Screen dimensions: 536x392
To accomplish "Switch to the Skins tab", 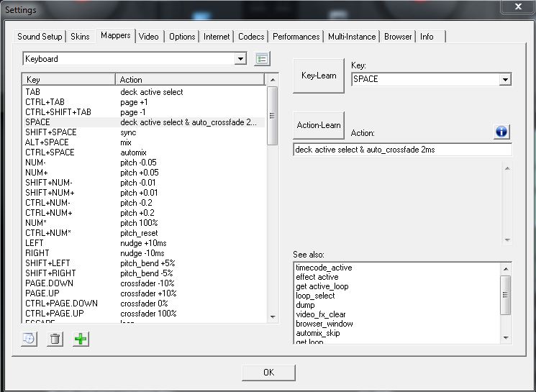I will pos(80,37).
